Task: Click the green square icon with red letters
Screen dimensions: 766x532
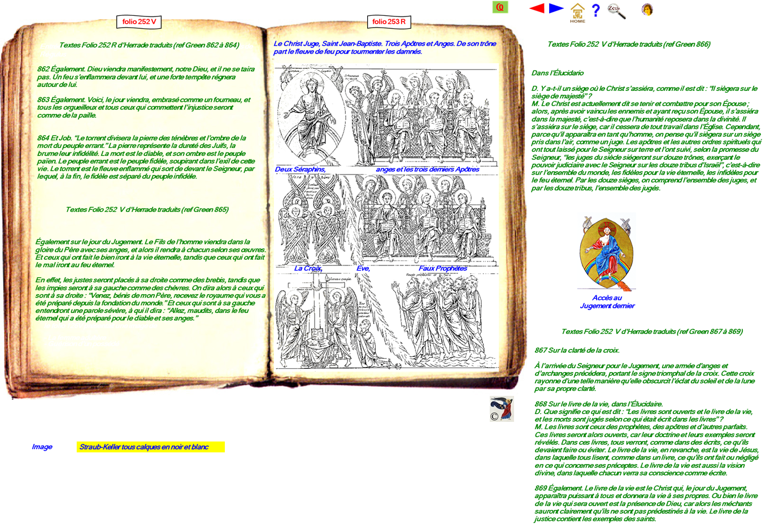Action: coord(500,7)
